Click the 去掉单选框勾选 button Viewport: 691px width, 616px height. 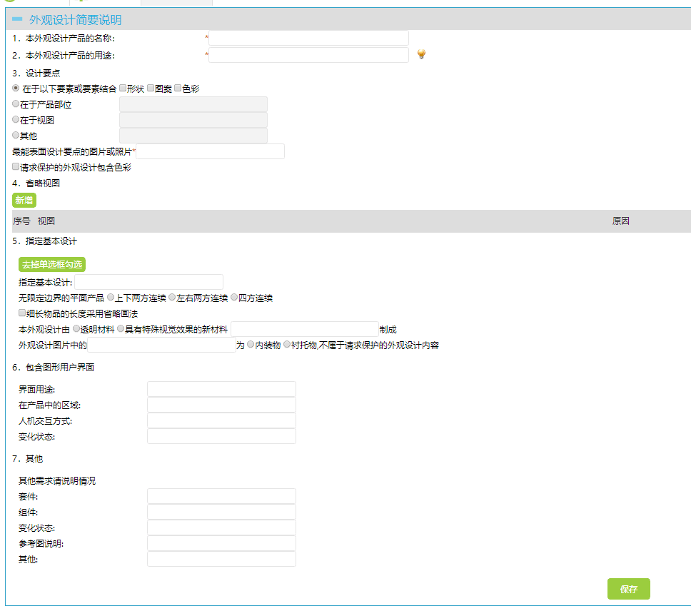(x=52, y=264)
